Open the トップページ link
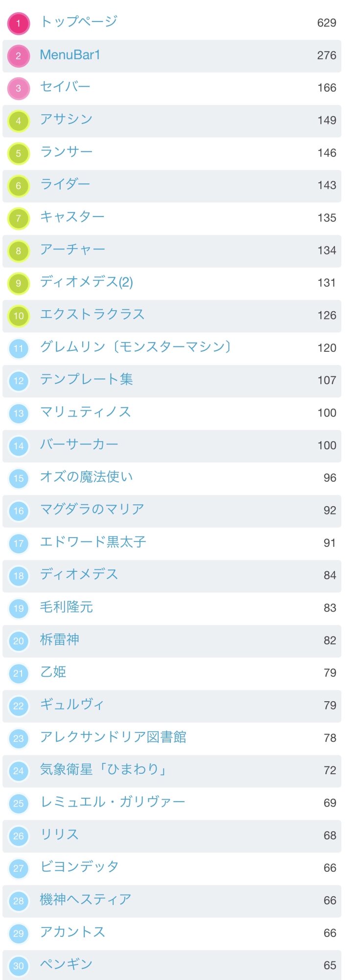 78,22
